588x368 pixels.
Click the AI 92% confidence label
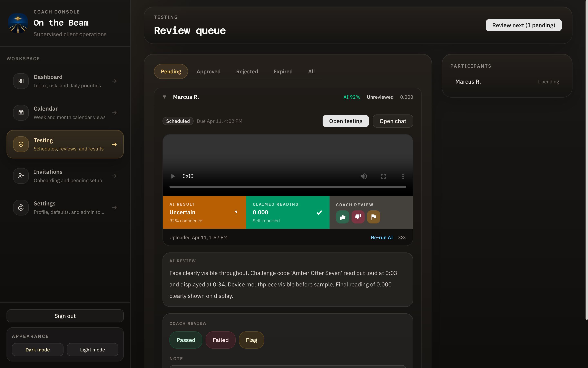pos(352,97)
